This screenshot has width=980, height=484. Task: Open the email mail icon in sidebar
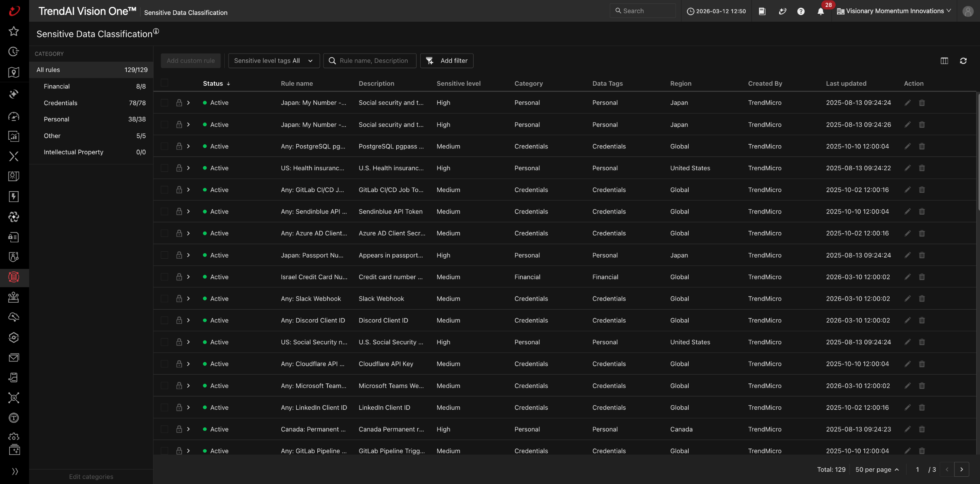click(x=14, y=358)
